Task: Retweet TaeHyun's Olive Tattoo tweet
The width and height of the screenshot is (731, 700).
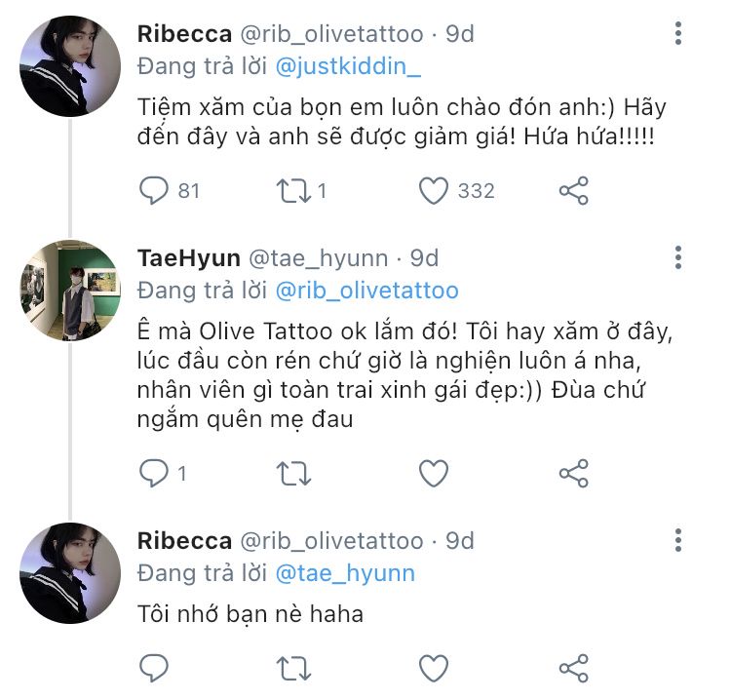Action: 293,474
